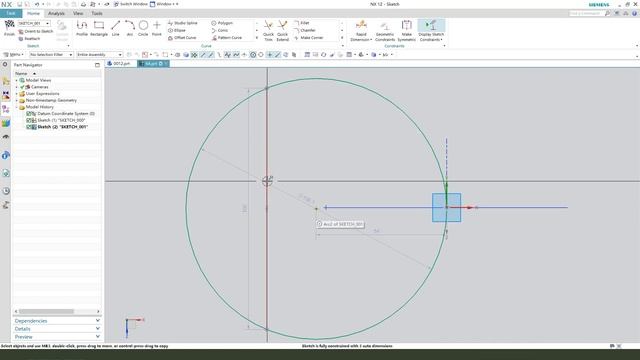The height and width of the screenshot is (360, 640).
Task: Choose the Offset Curve tool
Action: click(x=182, y=38)
